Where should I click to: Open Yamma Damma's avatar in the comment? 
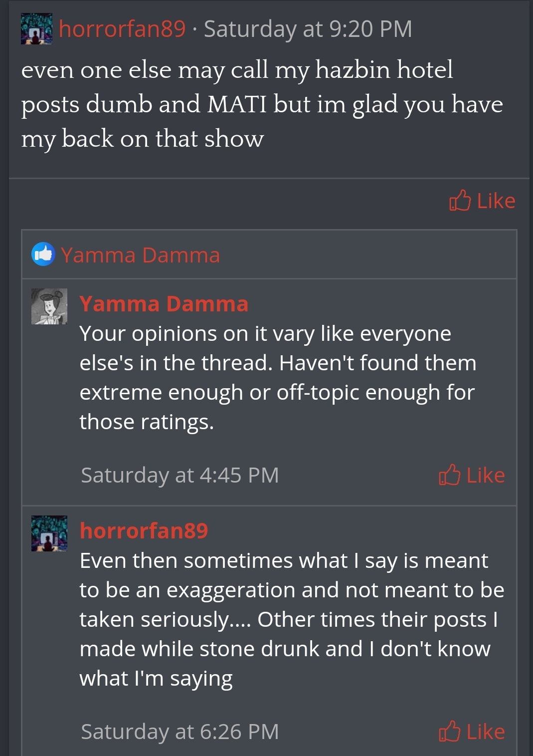[49, 306]
